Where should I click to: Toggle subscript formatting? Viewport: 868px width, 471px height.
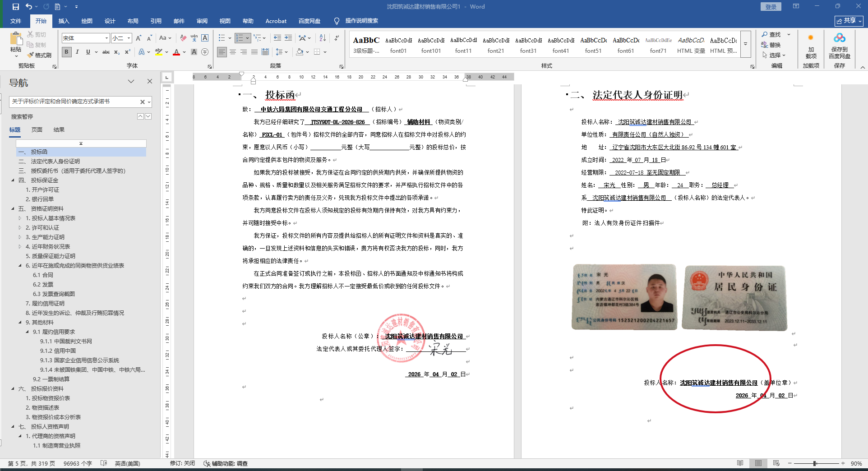(117, 52)
